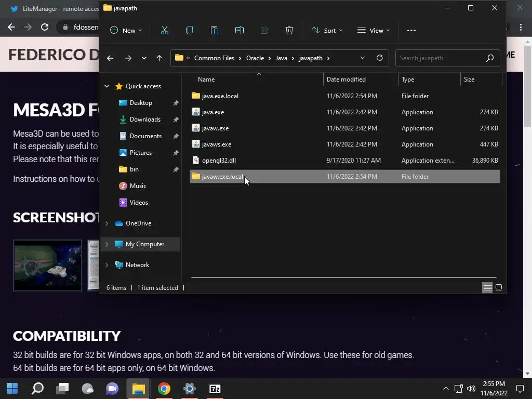Select the bin folder in sidebar
The height and width of the screenshot is (399, 532).
(134, 169)
